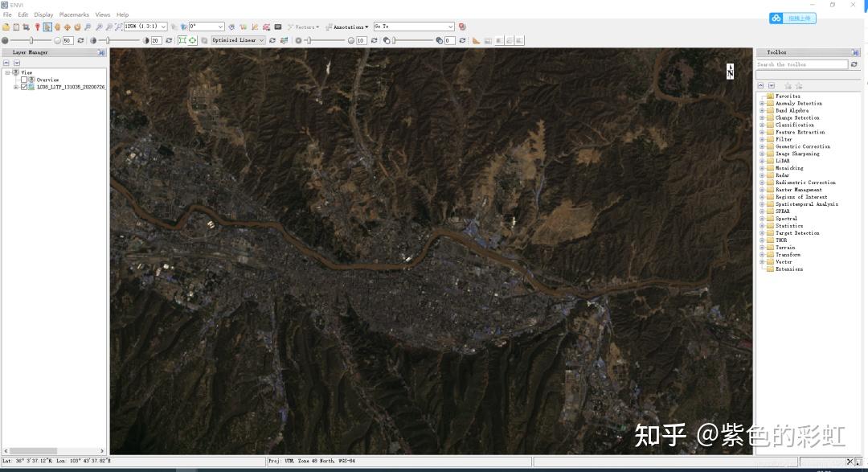
Task: Open the Annotations toolbar menu
Action: [350, 27]
